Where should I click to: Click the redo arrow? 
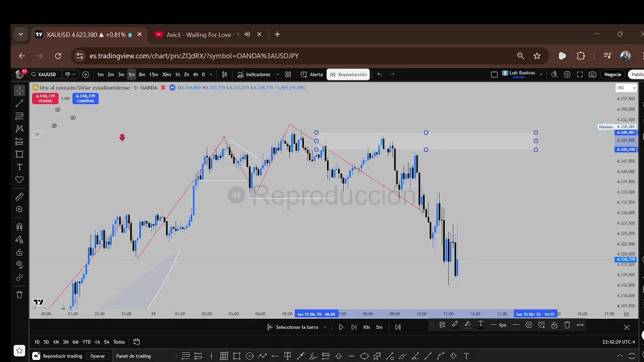click(x=392, y=74)
